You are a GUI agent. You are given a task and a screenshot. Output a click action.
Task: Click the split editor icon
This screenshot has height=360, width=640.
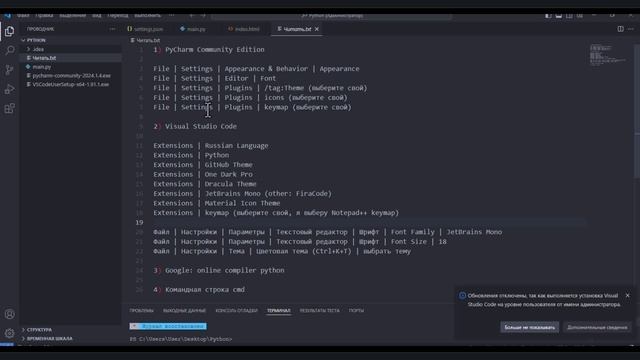pyautogui.click(x=620, y=29)
